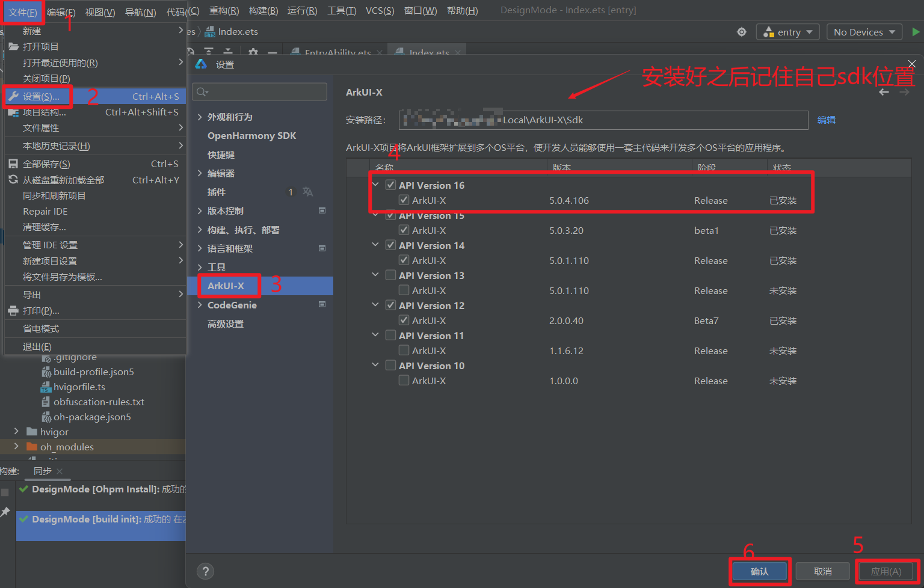Screen dimensions: 924x588
Task: Click inside the settings search field
Action: coord(265,91)
